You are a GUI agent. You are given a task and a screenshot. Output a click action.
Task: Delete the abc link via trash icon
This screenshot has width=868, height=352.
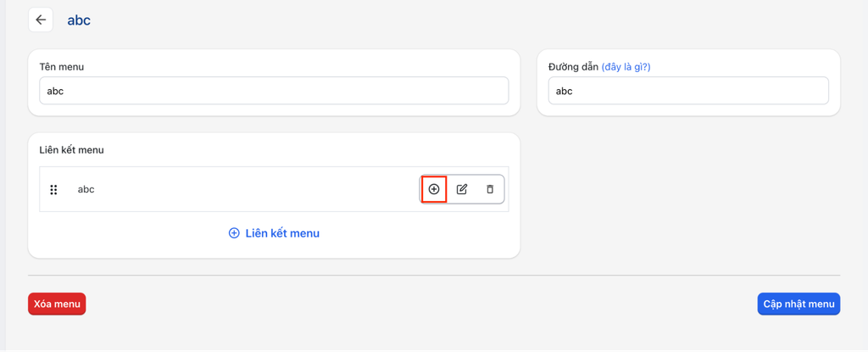click(x=490, y=189)
